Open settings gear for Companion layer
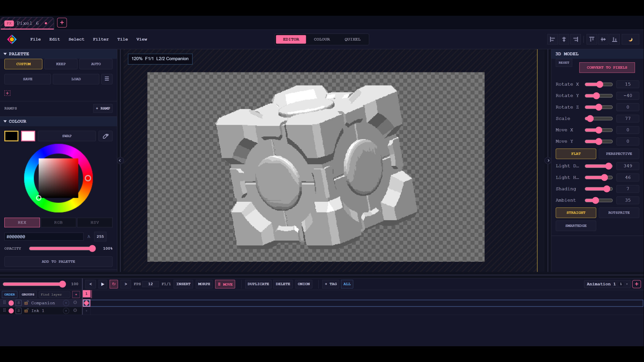The height and width of the screenshot is (362, 644). click(x=75, y=303)
